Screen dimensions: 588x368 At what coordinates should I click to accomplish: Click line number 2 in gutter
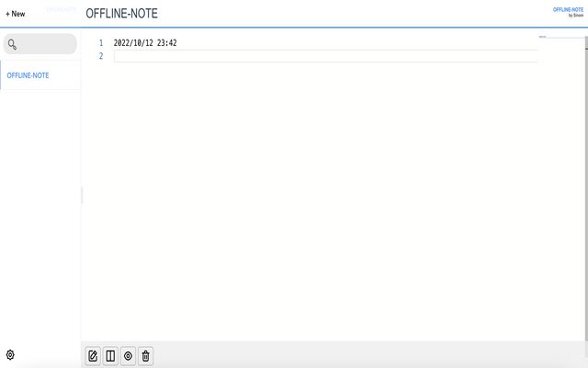pyautogui.click(x=101, y=56)
